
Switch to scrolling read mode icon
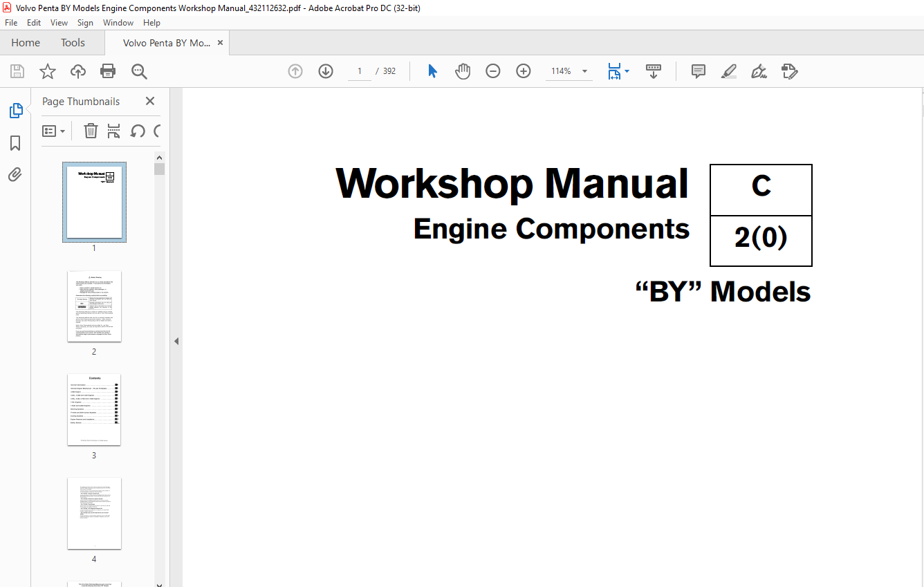654,71
